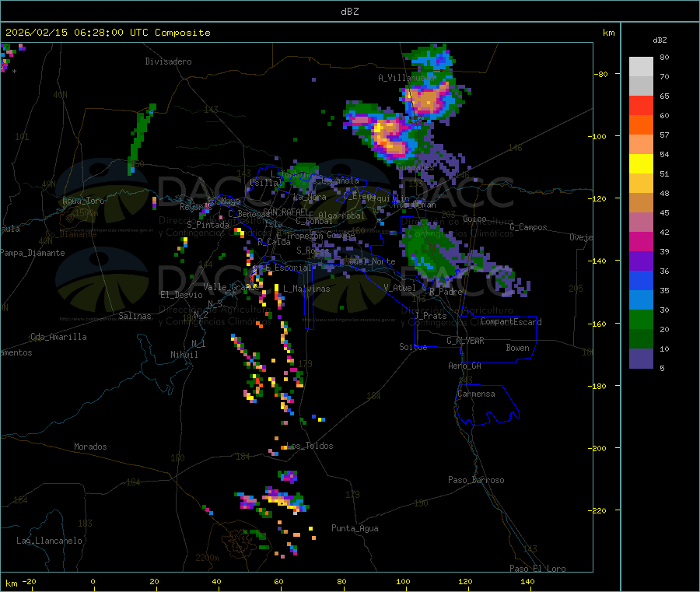Select the 'Divisadero' map label
The height and width of the screenshot is (592, 700).
[168, 61]
